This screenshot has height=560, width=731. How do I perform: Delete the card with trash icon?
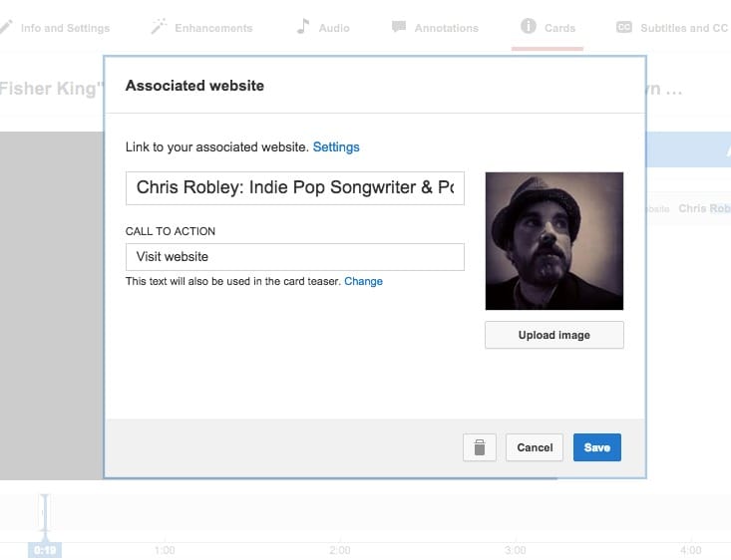coord(480,447)
